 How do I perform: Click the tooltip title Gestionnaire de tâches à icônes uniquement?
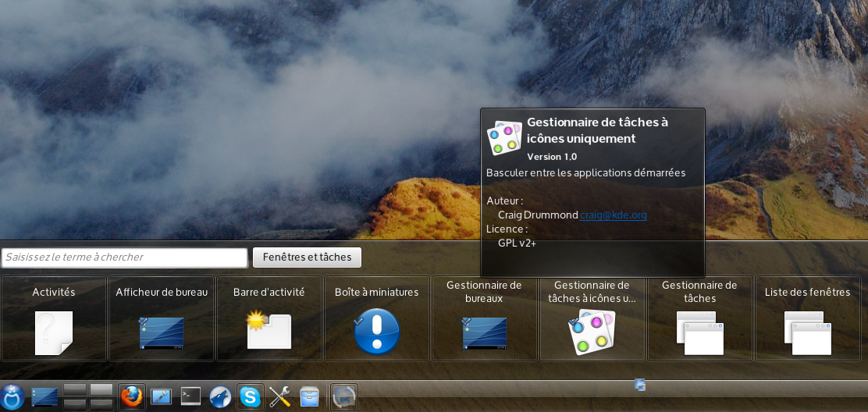point(597,130)
